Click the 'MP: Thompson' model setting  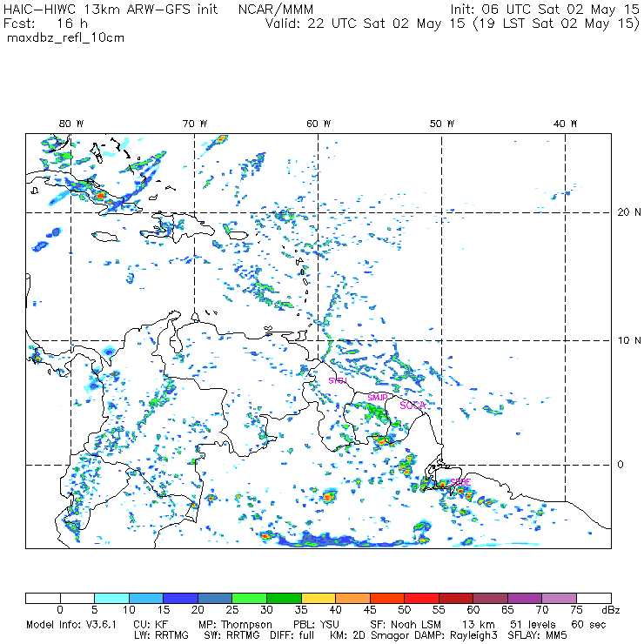pos(235,625)
